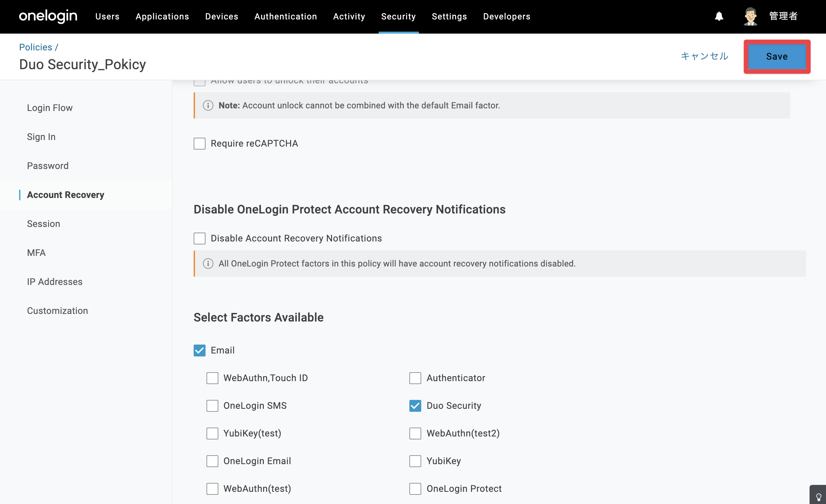Image resolution: width=826 pixels, height=504 pixels.
Task: Go to the Login Flow section
Action: click(50, 108)
